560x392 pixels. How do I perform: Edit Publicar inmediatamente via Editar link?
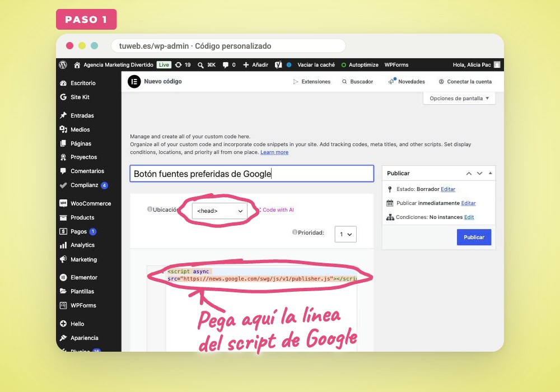[468, 203]
